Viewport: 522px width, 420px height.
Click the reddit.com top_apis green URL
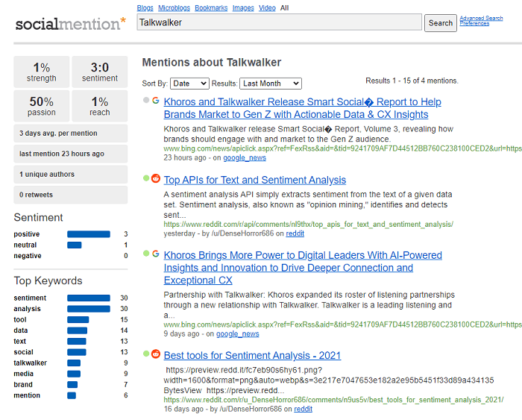pyautogui.click(x=308, y=225)
